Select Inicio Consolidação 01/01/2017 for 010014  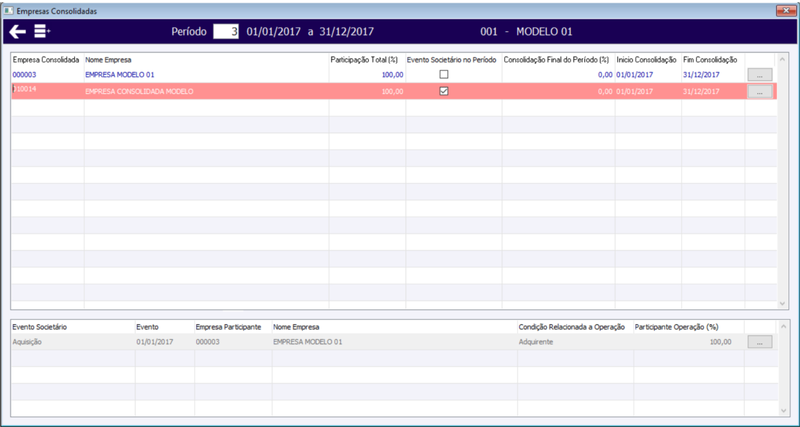pyautogui.click(x=635, y=91)
